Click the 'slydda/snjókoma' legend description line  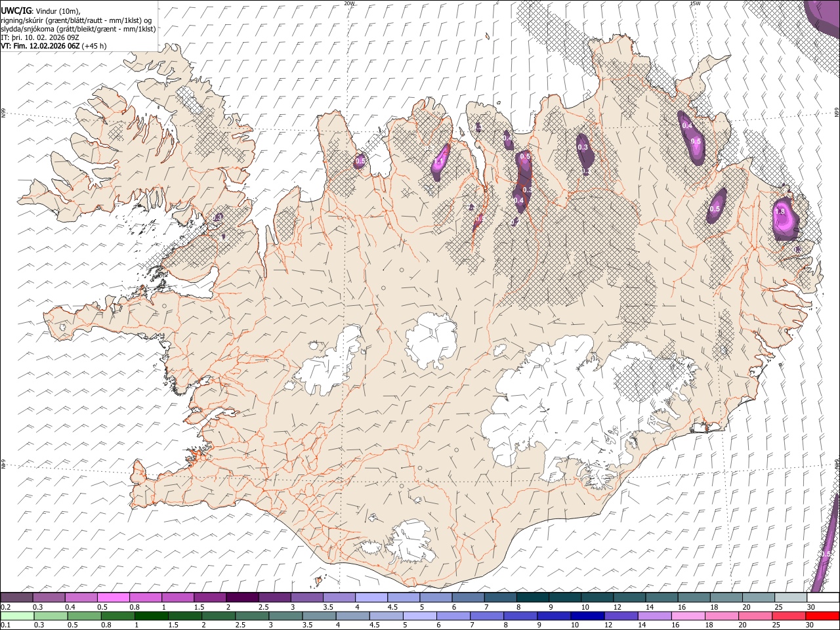(78, 28)
